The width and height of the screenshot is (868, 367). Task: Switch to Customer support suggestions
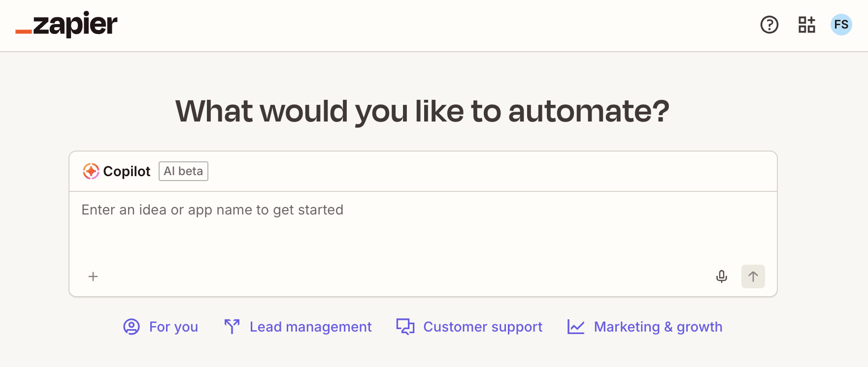(482, 327)
